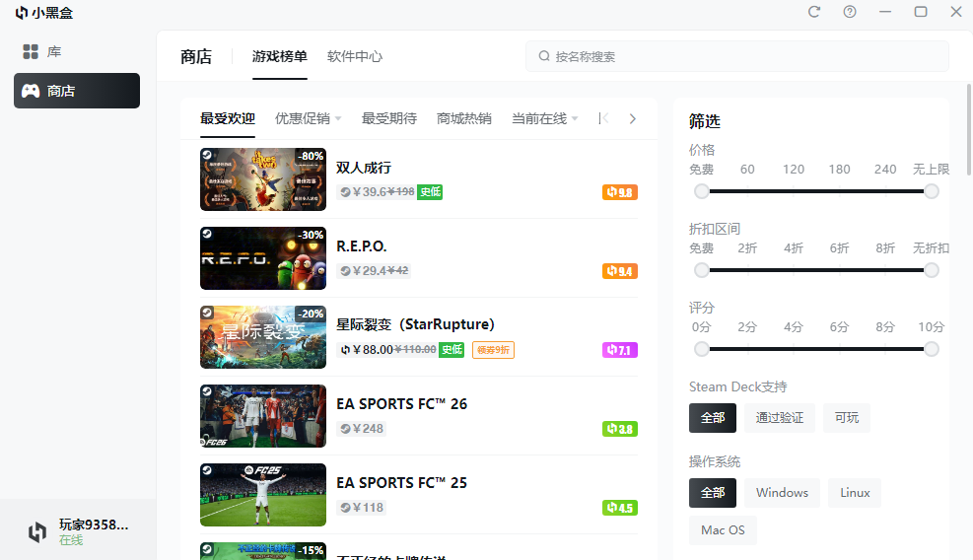Click 星际裂变 cover thumbnail
Viewport: 973px width, 560px height.
(263, 337)
